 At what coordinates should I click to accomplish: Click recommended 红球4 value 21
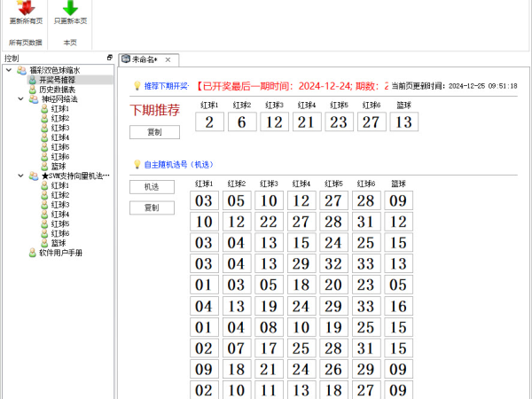click(x=307, y=121)
